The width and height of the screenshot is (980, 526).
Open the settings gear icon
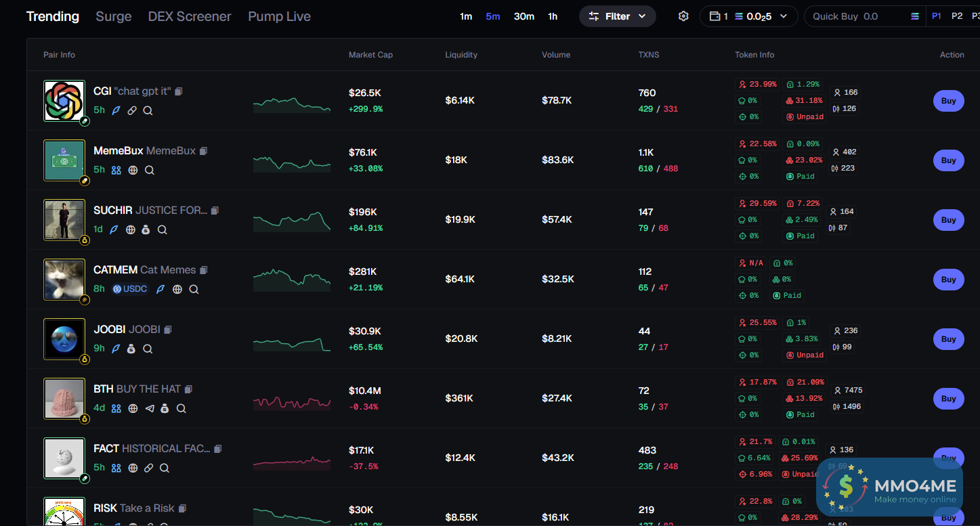[x=683, y=16]
